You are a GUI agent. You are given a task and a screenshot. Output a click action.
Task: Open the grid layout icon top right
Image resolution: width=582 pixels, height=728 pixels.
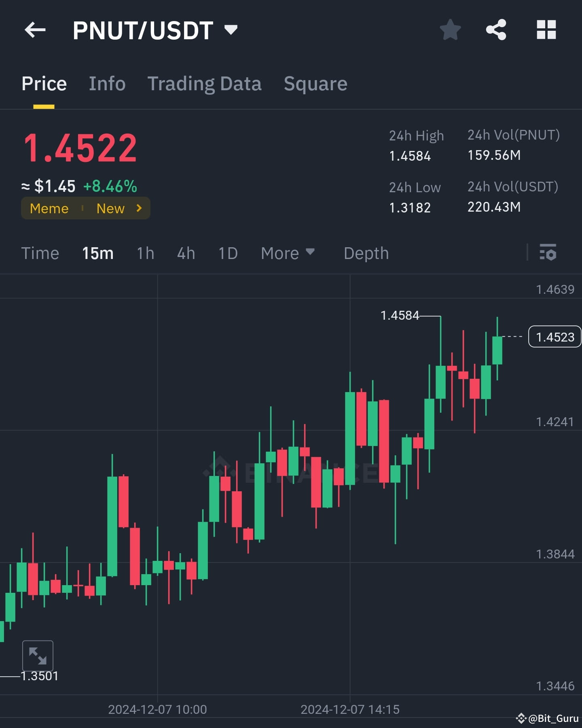[x=546, y=30]
